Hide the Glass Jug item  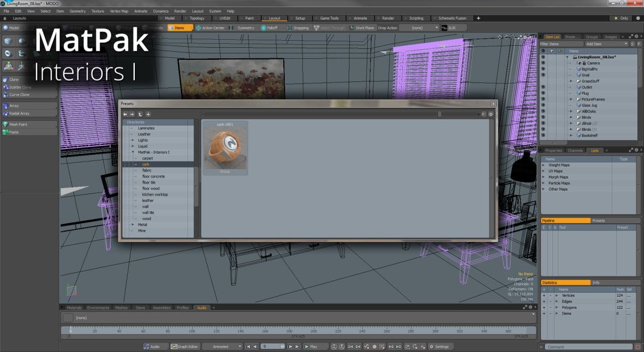tap(543, 105)
